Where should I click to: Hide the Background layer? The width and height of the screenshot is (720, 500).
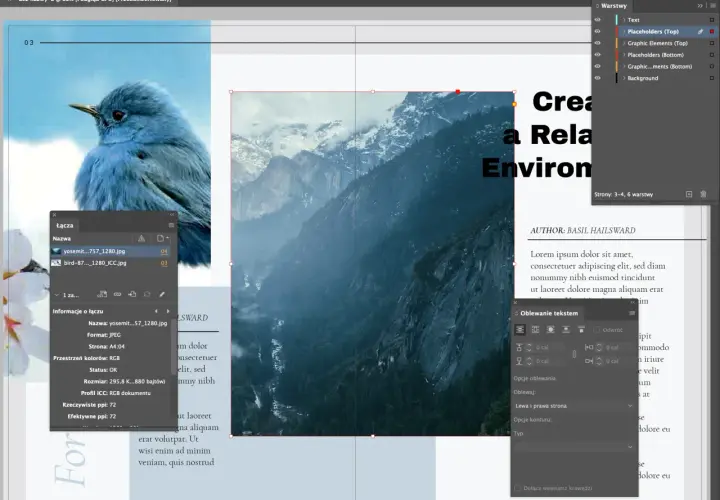click(x=597, y=78)
